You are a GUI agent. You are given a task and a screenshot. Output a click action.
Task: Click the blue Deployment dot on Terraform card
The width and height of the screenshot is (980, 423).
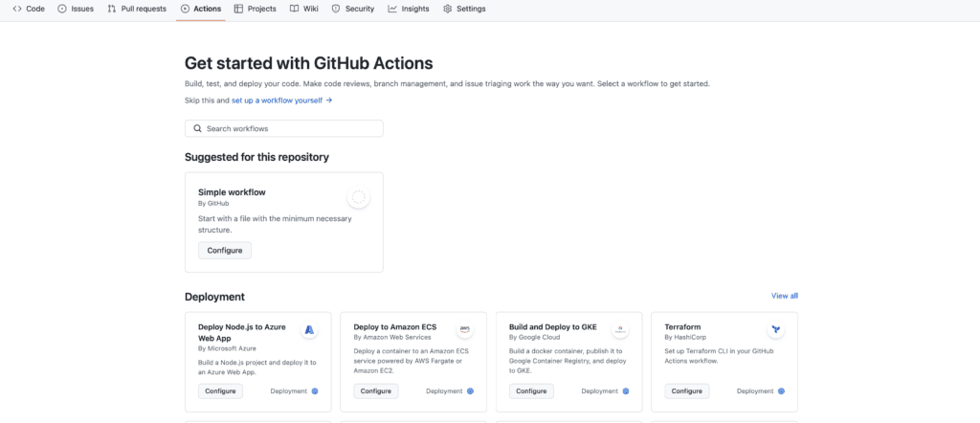[781, 391]
